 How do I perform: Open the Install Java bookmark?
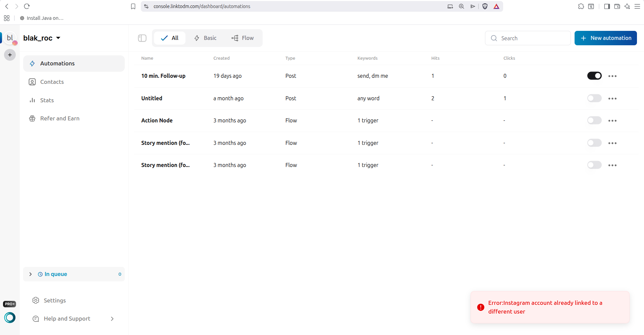[x=42, y=18]
